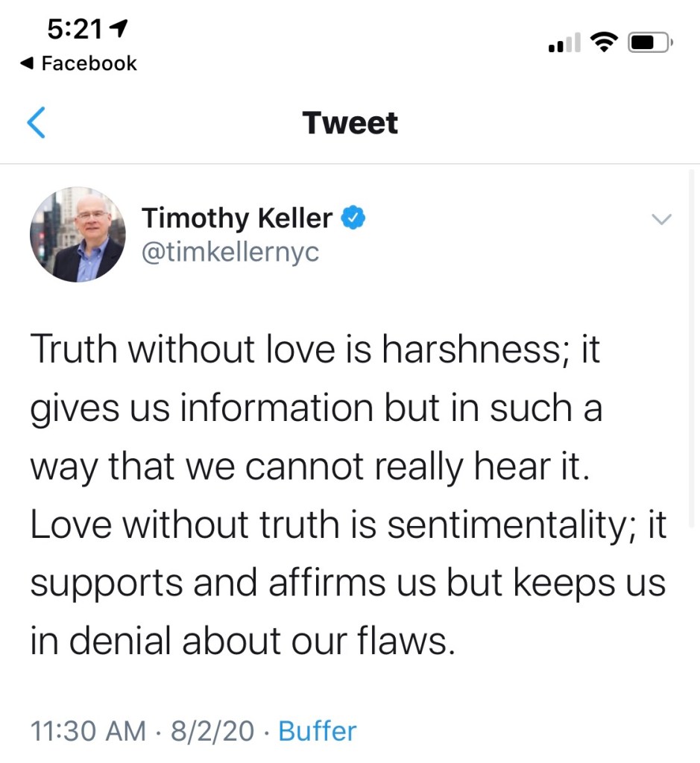
Task: Tap the line "in denial about our flaws"
Action: 242,639
